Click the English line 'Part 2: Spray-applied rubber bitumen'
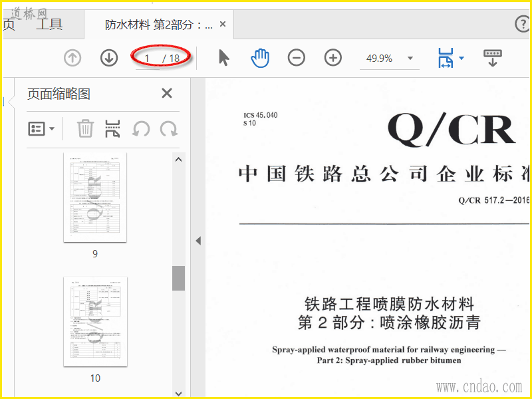The height and width of the screenshot is (399, 532). (x=389, y=360)
